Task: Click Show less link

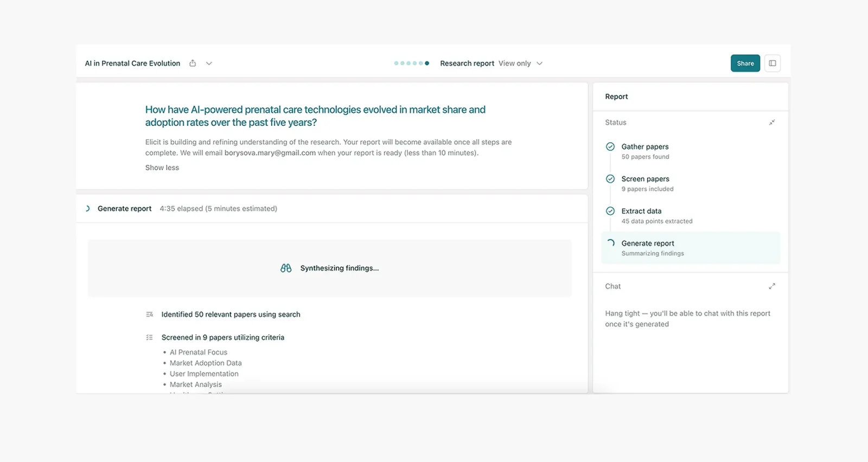Action: [162, 168]
